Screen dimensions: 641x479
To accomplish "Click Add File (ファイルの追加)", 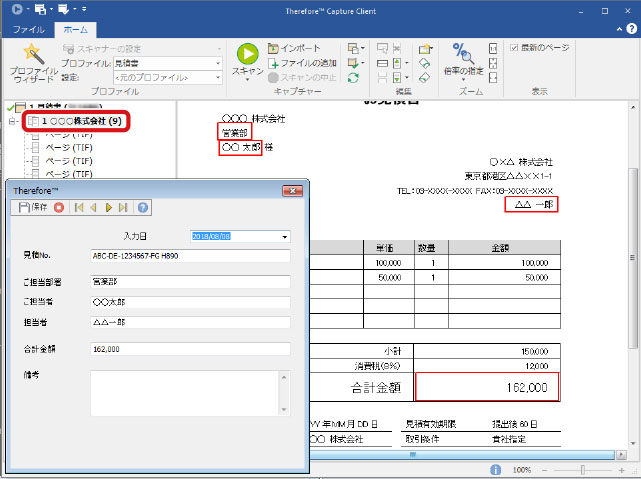I will 300,62.
